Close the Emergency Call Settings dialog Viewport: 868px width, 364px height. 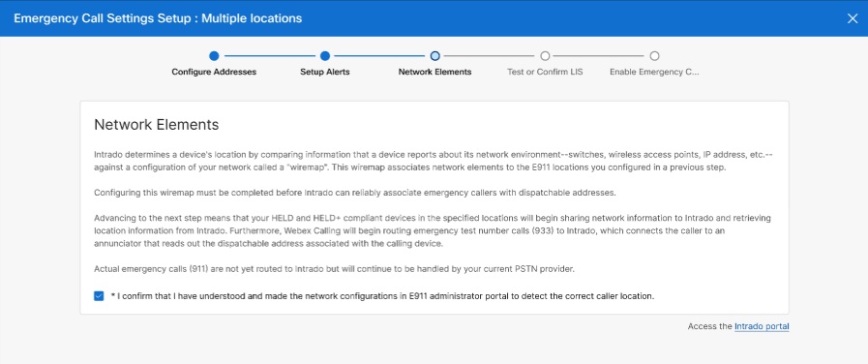[x=852, y=18]
